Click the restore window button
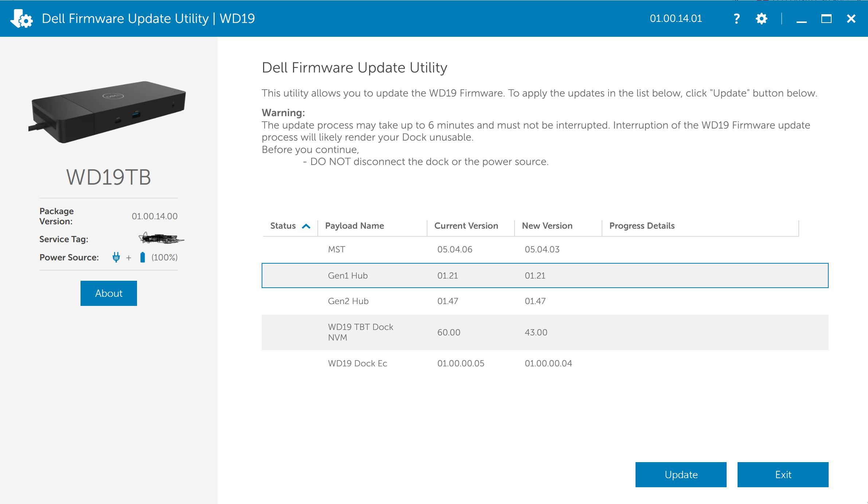 (826, 18)
